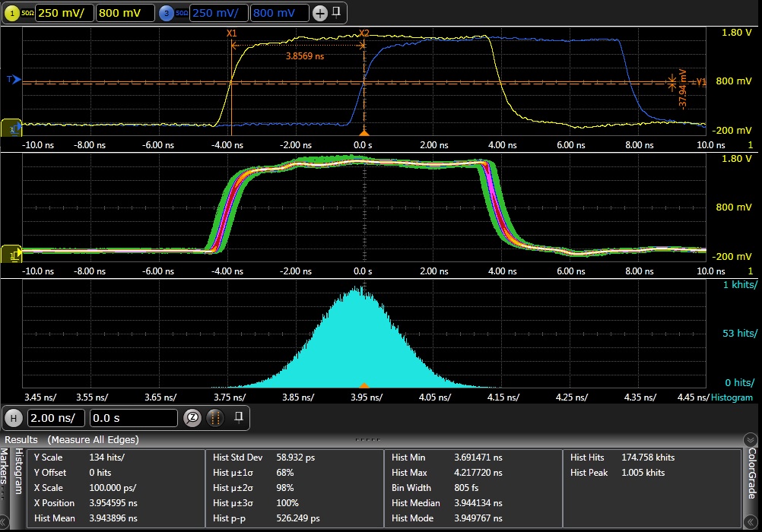Image resolution: width=762 pixels, height=532 pixels.
Task: Toggle channel 1 yellow button
Action: coord(13,13)
